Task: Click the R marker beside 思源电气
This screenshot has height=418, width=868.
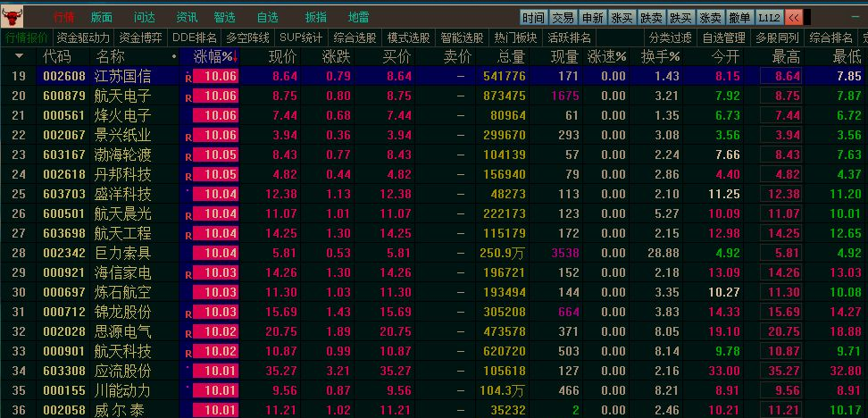Action: point(188,334)
